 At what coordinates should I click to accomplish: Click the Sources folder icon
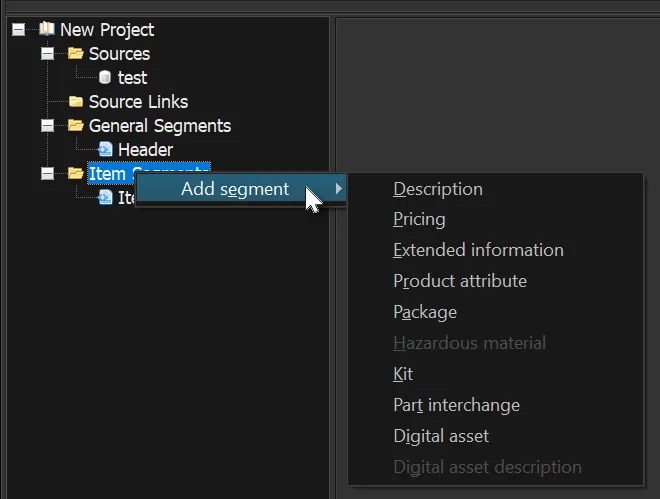click(x=76, y=53)
